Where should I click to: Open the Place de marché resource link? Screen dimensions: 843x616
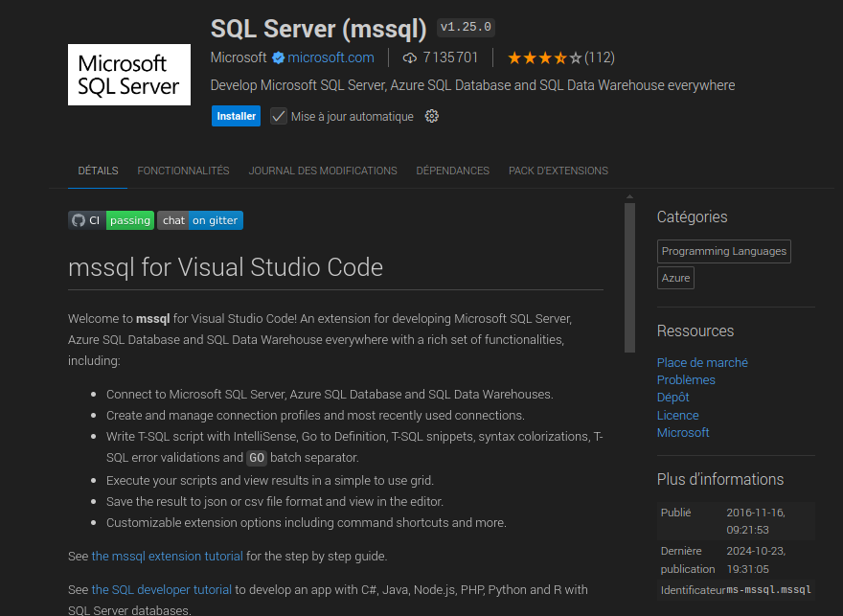click(x=702, y=362)
